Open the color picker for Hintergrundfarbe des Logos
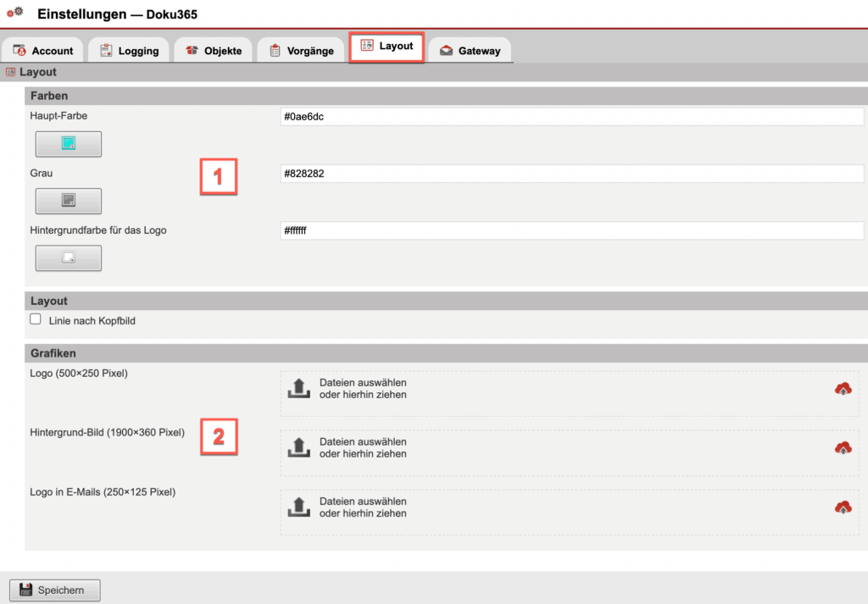 coord(68,258)
